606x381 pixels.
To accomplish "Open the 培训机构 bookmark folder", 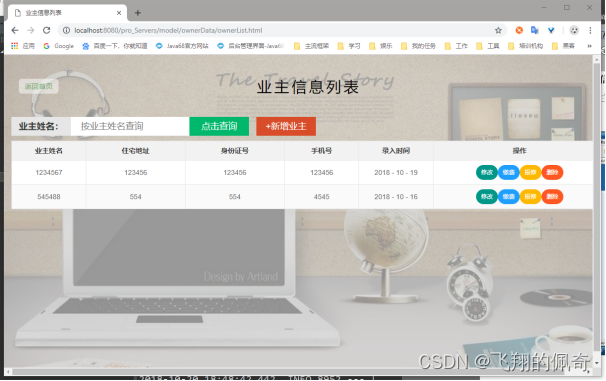I will point(526,46).
